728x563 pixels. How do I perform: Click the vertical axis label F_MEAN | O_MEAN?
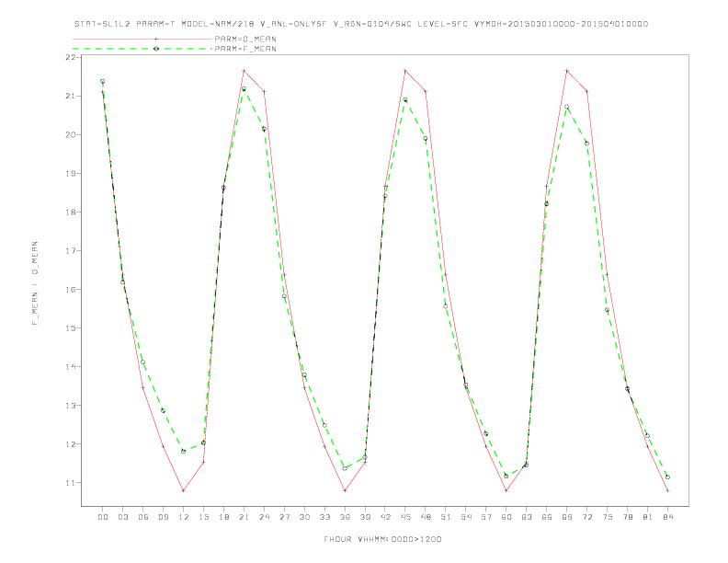(x=35, y=283)
